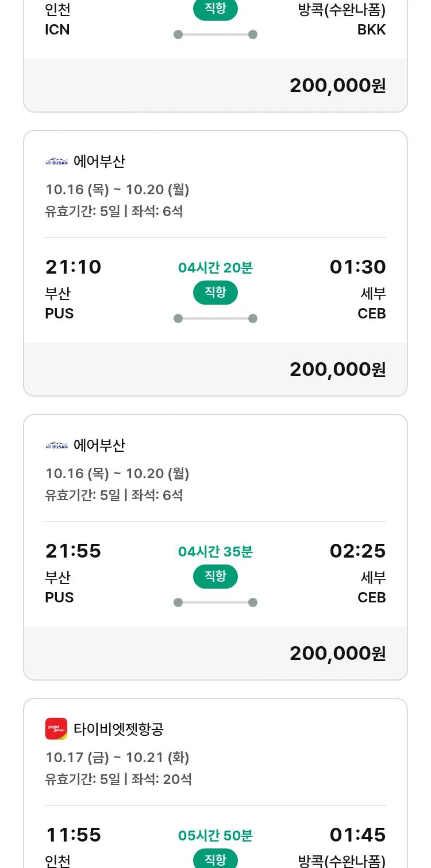Choose the 200,000원 fare on the Incheon–Bangkok card
The height and width of the screenshot is (868, 431).
pyautogui.click(x=337, y=85)
